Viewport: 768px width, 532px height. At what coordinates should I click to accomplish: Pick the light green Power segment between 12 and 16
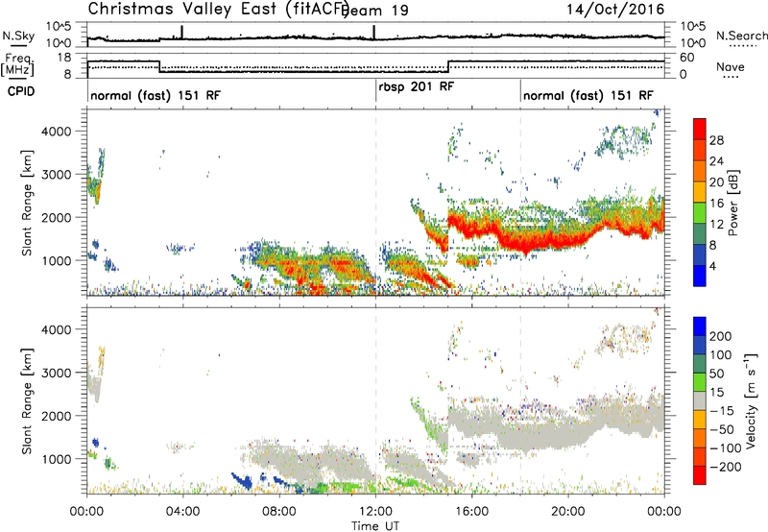[x=700, y=212]
